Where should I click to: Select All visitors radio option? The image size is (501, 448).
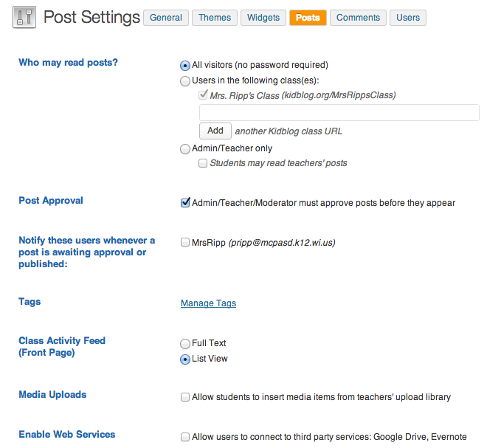click(x=185, y=65)
